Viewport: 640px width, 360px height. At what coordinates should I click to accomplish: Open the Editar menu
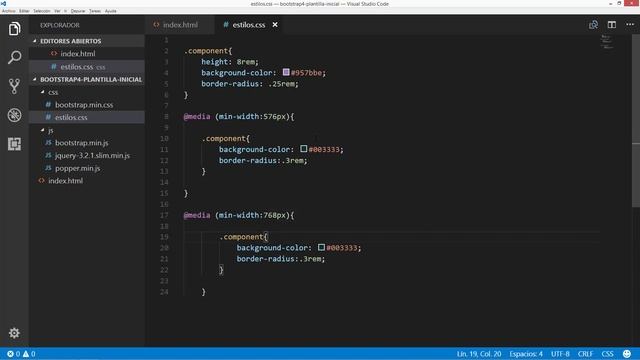[24, 11]
